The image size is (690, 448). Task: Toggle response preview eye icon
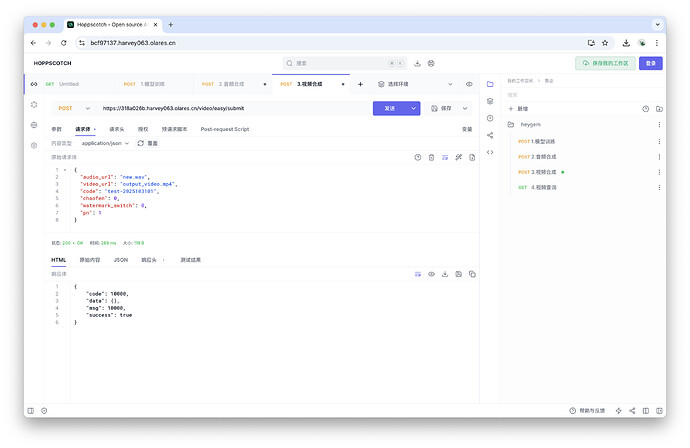(431, 273)
